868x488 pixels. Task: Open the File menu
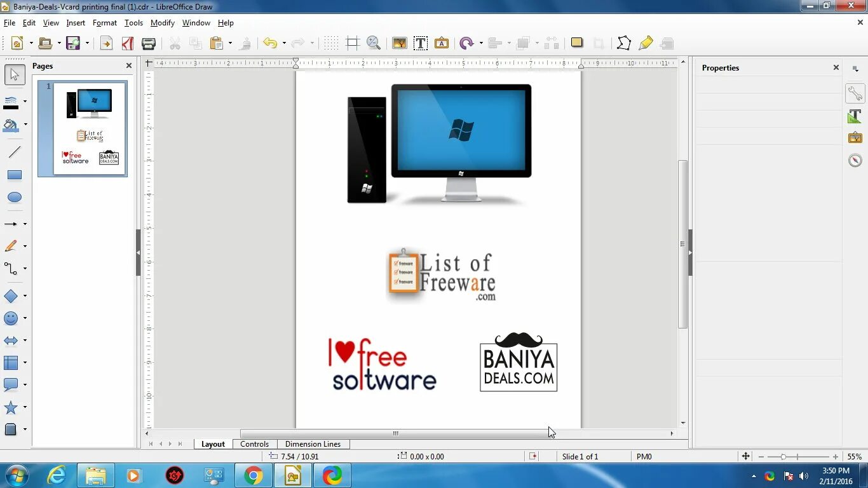10,23
